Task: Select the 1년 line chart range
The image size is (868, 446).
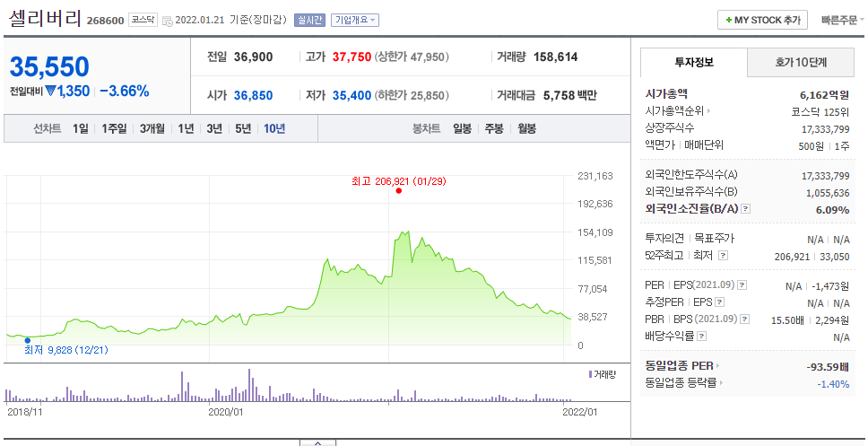Action: point(186,128)
